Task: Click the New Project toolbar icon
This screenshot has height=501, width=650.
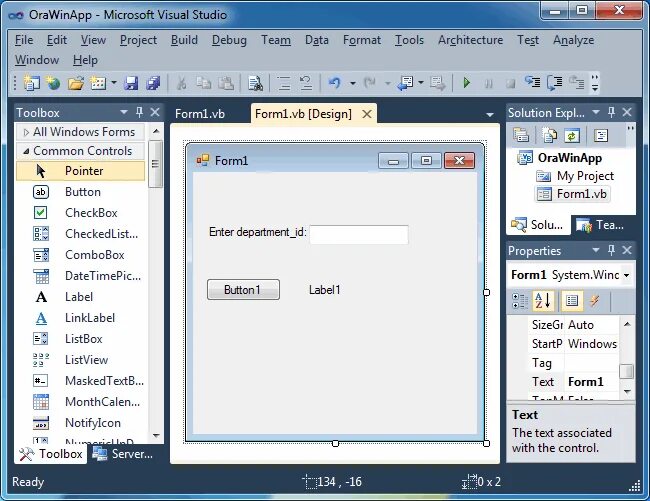Action: pos(32,83)
